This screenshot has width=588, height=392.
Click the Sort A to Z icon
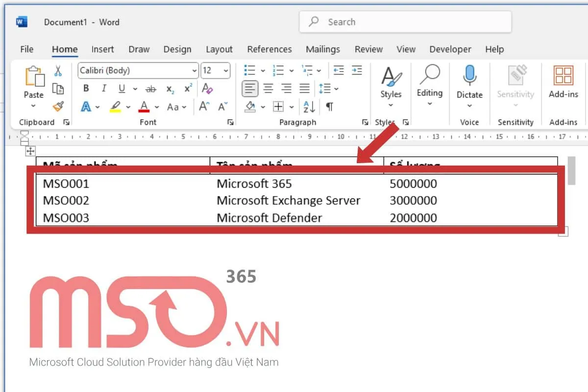[309, 106]
